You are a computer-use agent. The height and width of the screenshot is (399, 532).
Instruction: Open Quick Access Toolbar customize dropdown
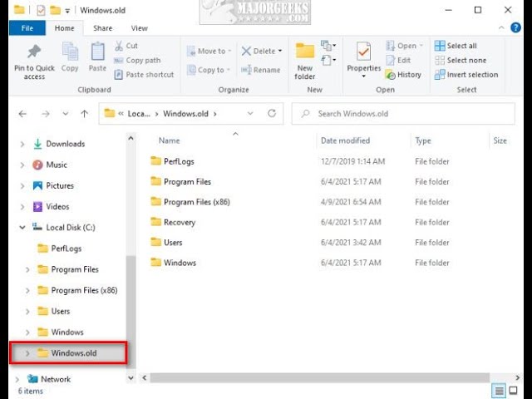67,11
